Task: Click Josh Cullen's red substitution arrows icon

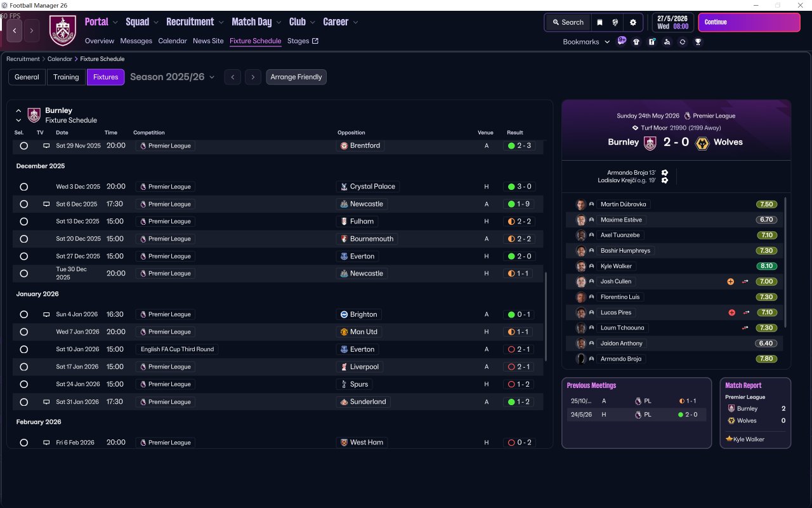Action: 746,281
